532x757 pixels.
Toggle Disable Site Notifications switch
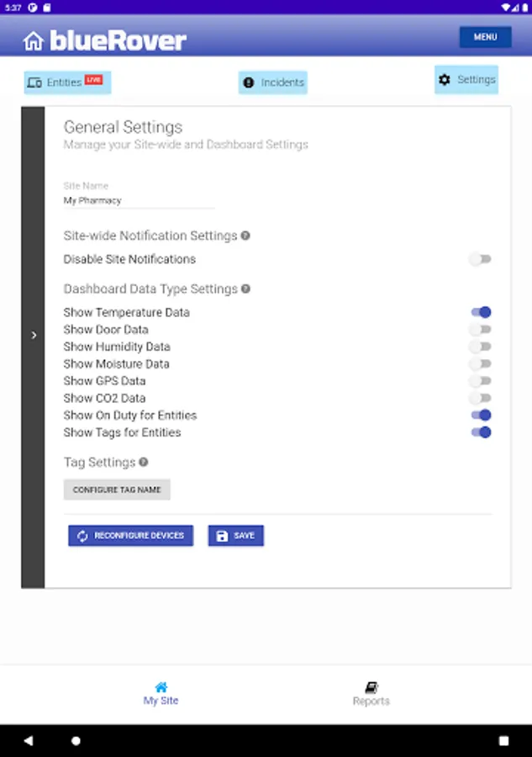coord(481,259)
